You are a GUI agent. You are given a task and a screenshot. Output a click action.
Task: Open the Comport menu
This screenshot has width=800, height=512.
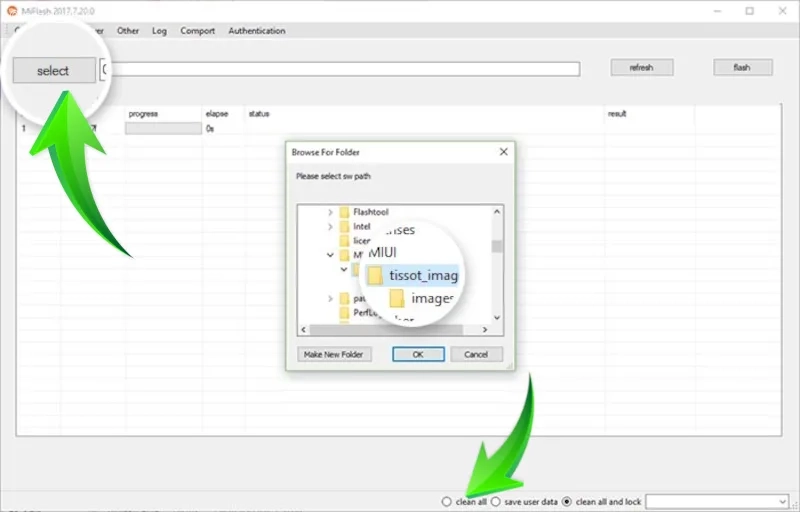coord(197,31)
